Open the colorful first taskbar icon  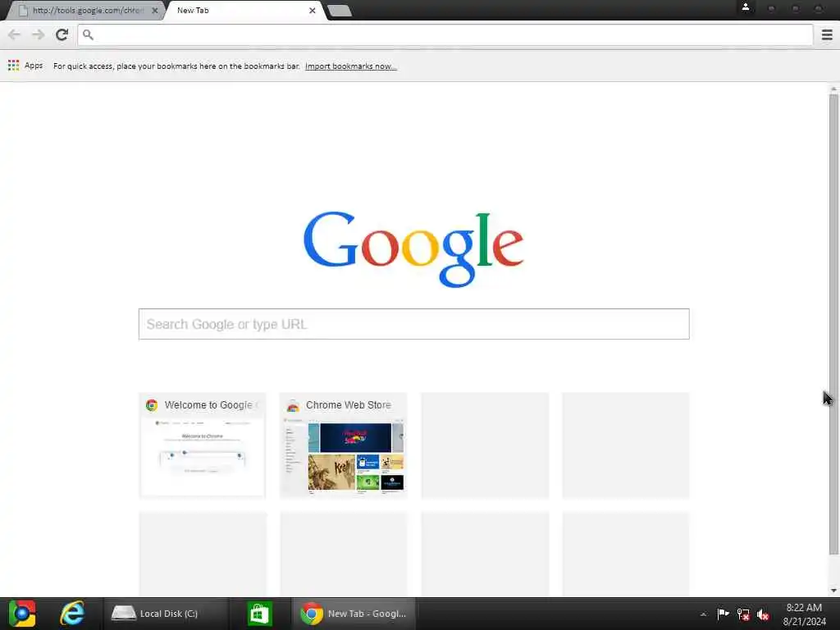(x=22, y=614)
